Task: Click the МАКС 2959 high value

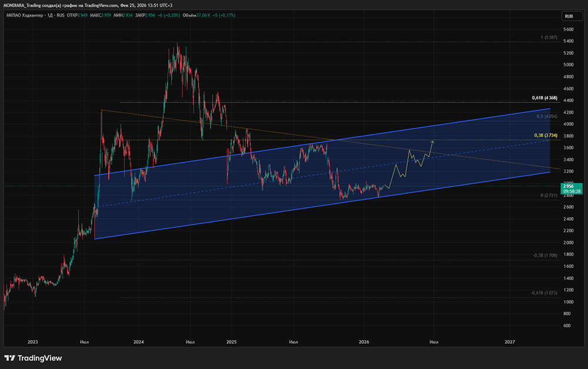Action: (101, 15)
